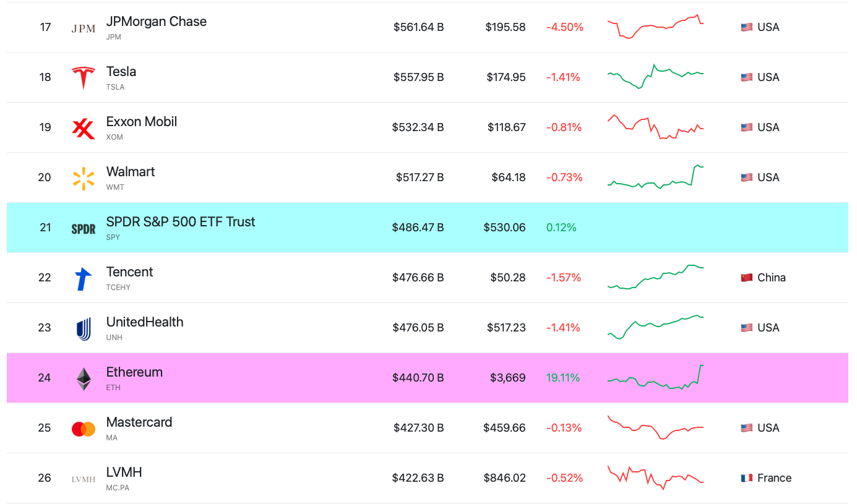Open the JPMorgan Chase company link
The height and width of the screenshot is (504, 857).
(x=156, y=22)
